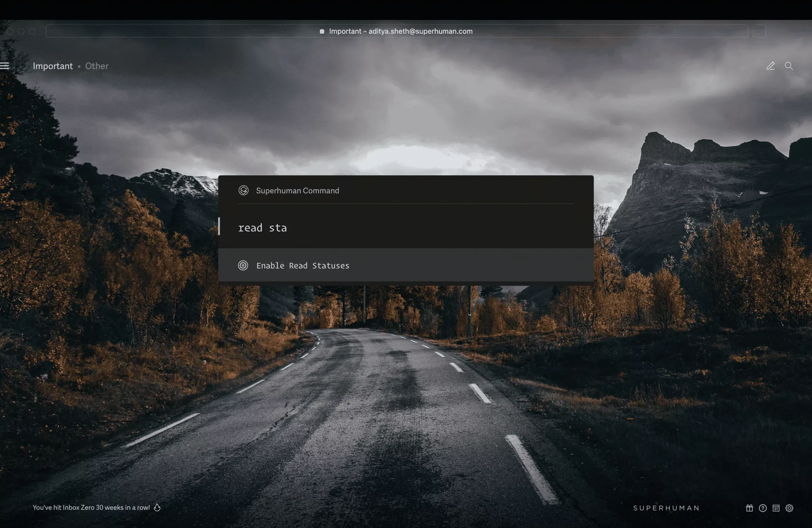Click the hamburger menu icon top left

(5, 66)
